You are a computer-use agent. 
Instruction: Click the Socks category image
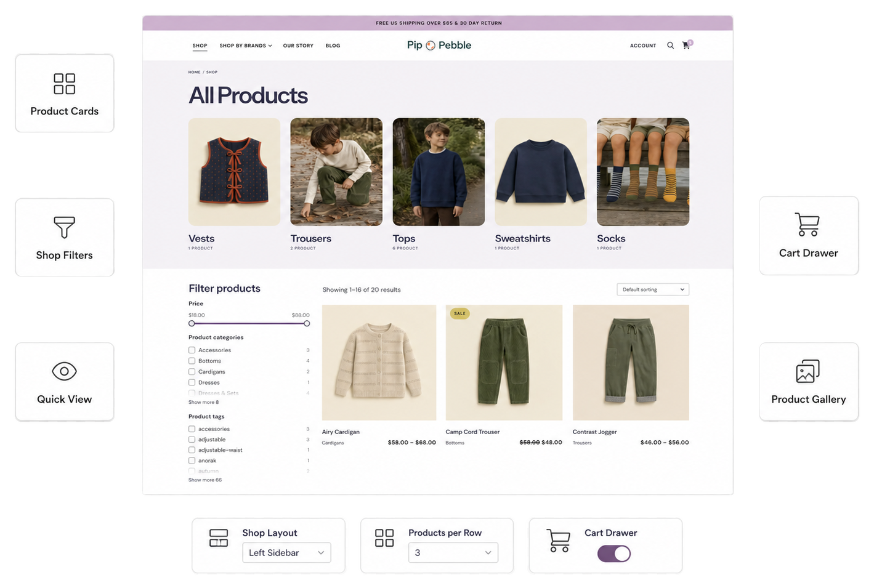pyautogui.click(x=643, y=172)
